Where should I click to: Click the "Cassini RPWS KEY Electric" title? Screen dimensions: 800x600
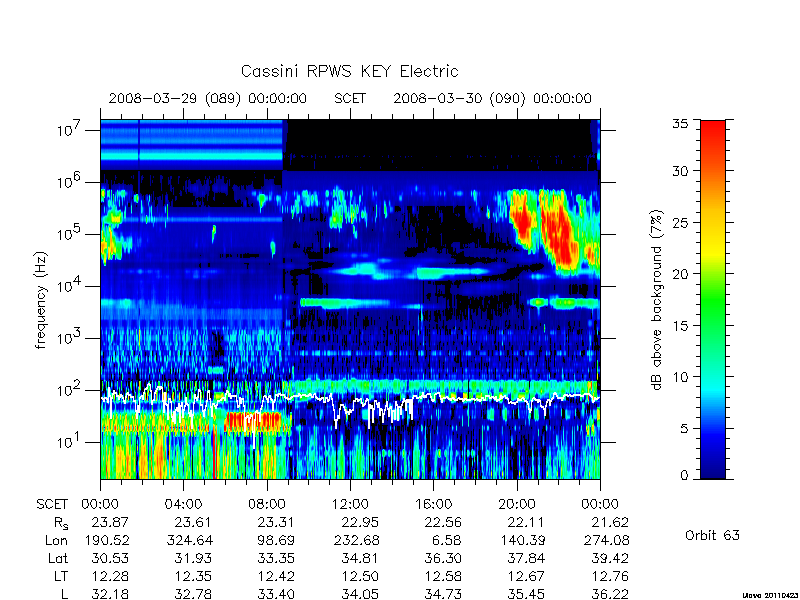(x=349, y=71)
